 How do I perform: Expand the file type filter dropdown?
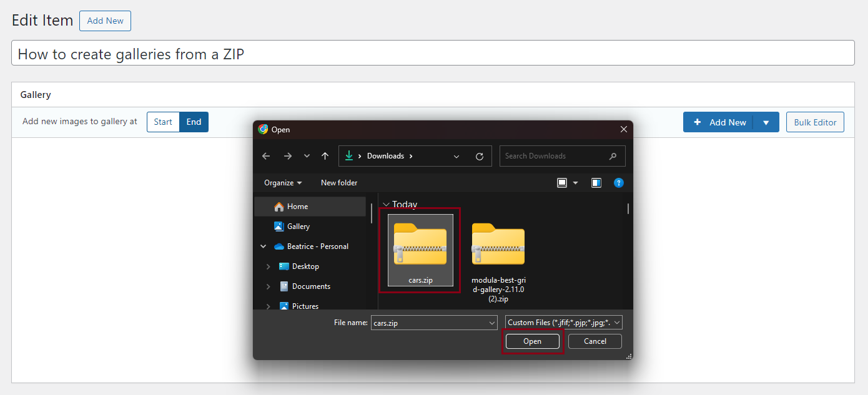click(617, 323)
